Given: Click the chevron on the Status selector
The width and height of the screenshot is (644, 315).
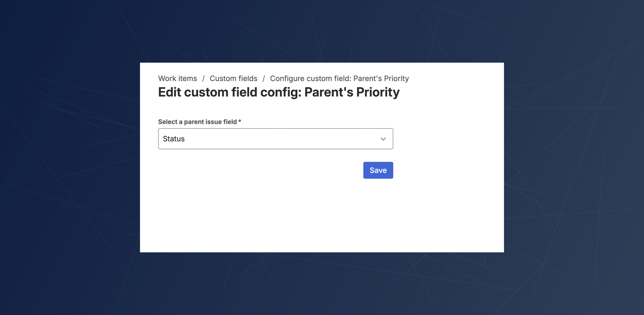Looking at the screenshot, I should (383, 139).
